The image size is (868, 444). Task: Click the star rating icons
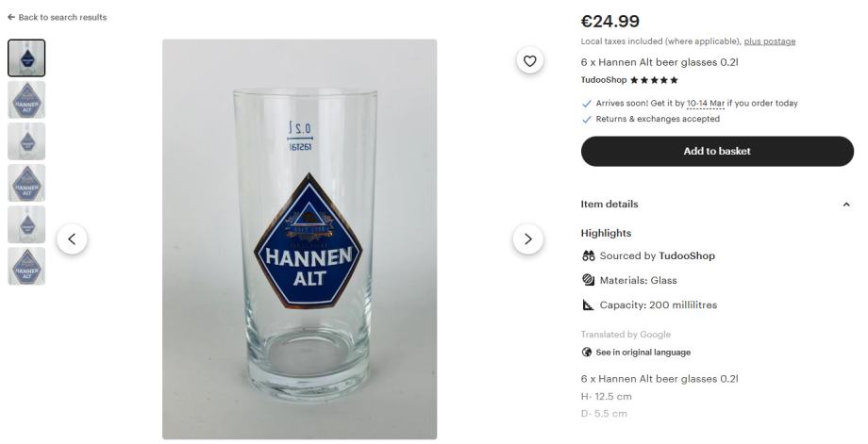point(653,80)
